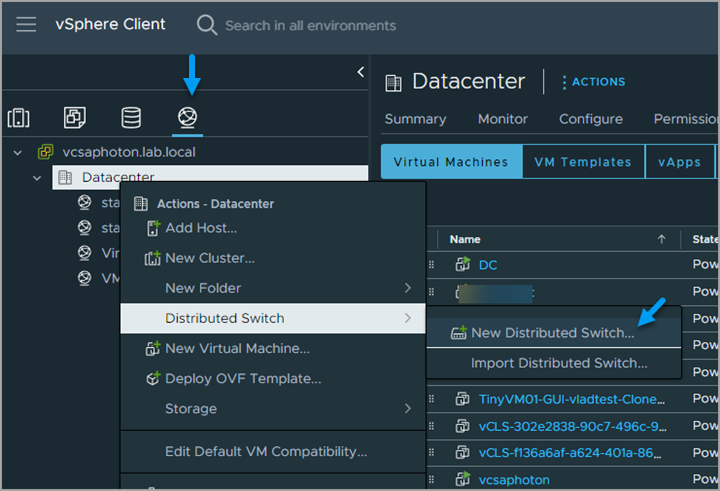Screen dimensions: 720x491
Task: Open the ACTIONS dropdown for Datacenter
Action: click(593, 82)
